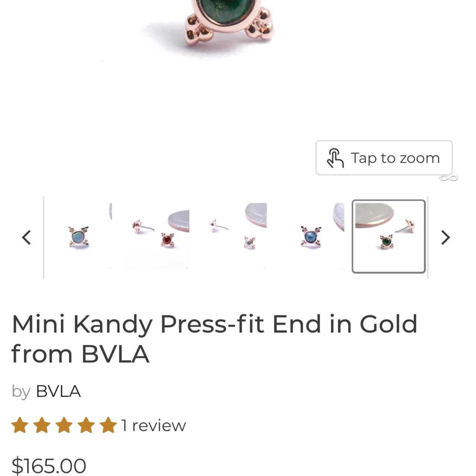The width and height of the screenshot is (476, 476).
Task: Select the clear stone thumbnail
Action: click(233, 236)
